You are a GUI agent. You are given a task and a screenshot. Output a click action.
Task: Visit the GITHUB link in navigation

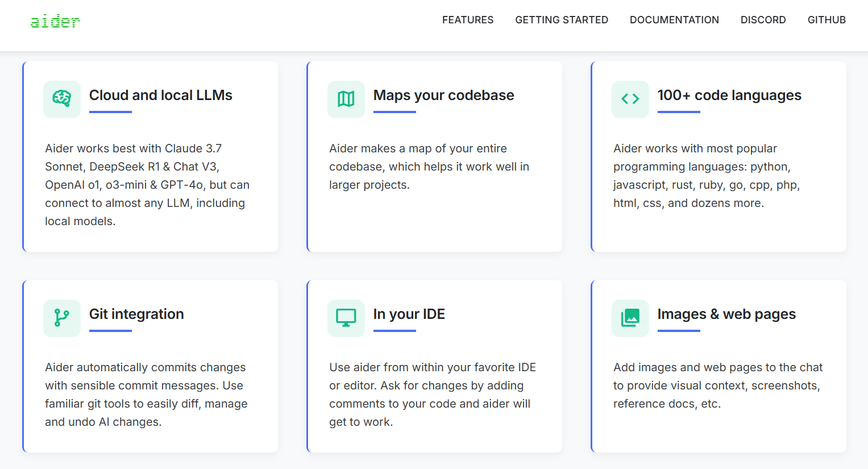pos(827,20)
